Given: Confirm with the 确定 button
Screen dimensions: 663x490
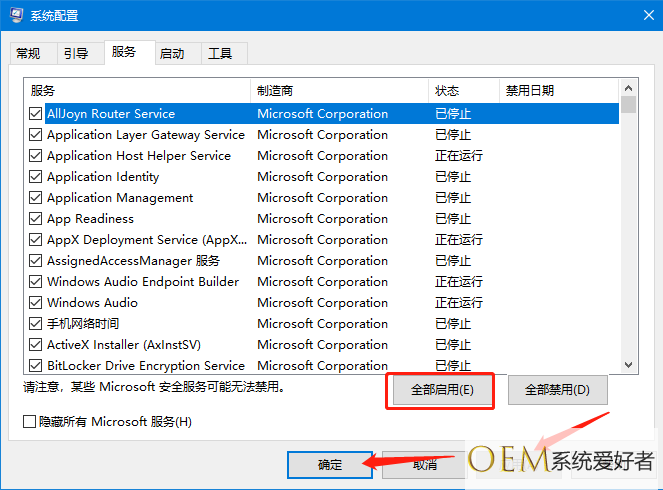Looking at the screenshot, I should 330,465.
